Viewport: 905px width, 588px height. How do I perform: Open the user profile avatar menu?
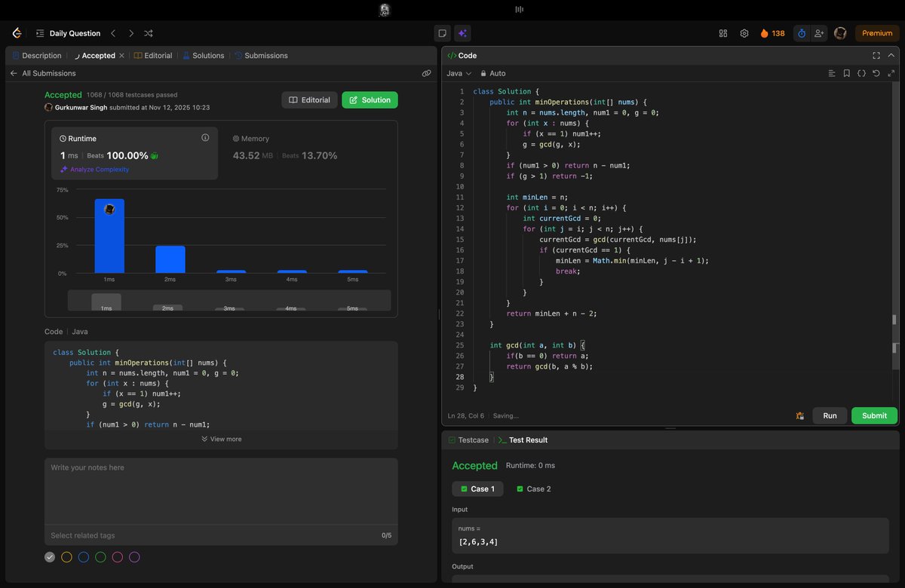click(x=840, y=33)
